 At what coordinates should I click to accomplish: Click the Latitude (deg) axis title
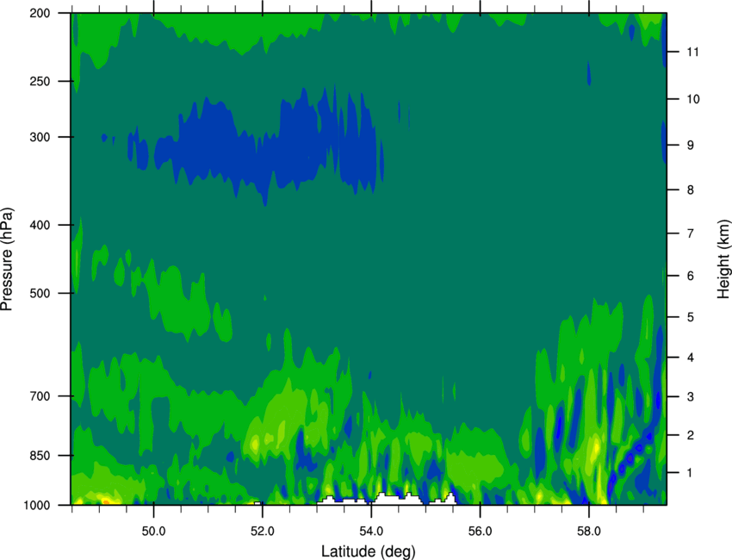[370, 551]
